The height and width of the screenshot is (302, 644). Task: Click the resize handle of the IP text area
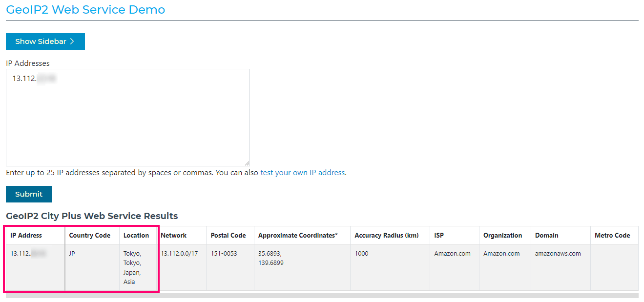[x=247, y=163]
